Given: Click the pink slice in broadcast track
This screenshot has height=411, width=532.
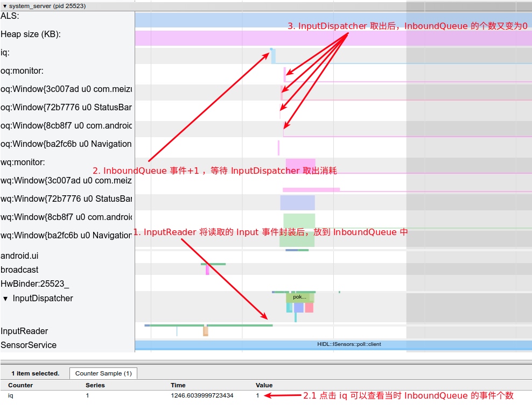Looking at the screenshot, I should (207, 270).
